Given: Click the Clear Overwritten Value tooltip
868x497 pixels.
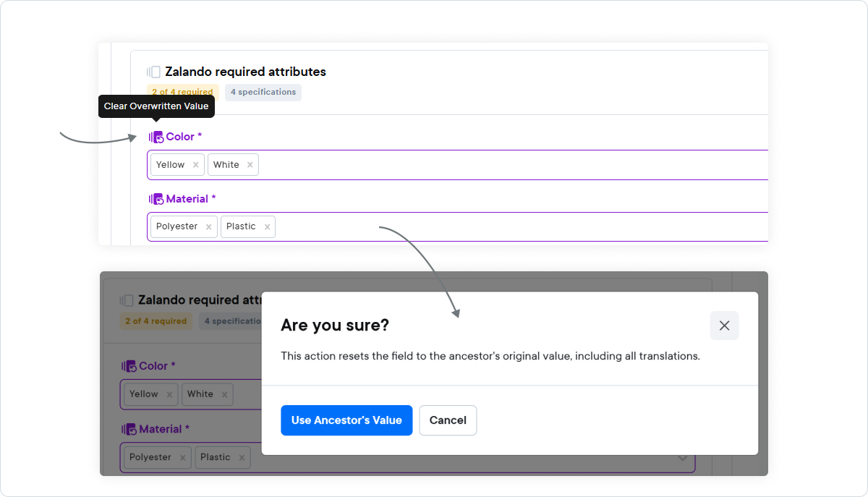Looking at the screenshot, I should [156, 106].
